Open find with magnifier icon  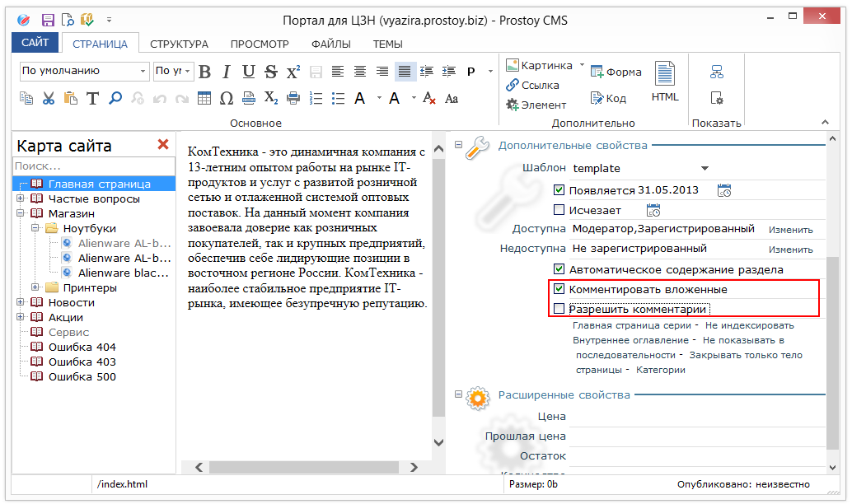click(x=115, y=98)
